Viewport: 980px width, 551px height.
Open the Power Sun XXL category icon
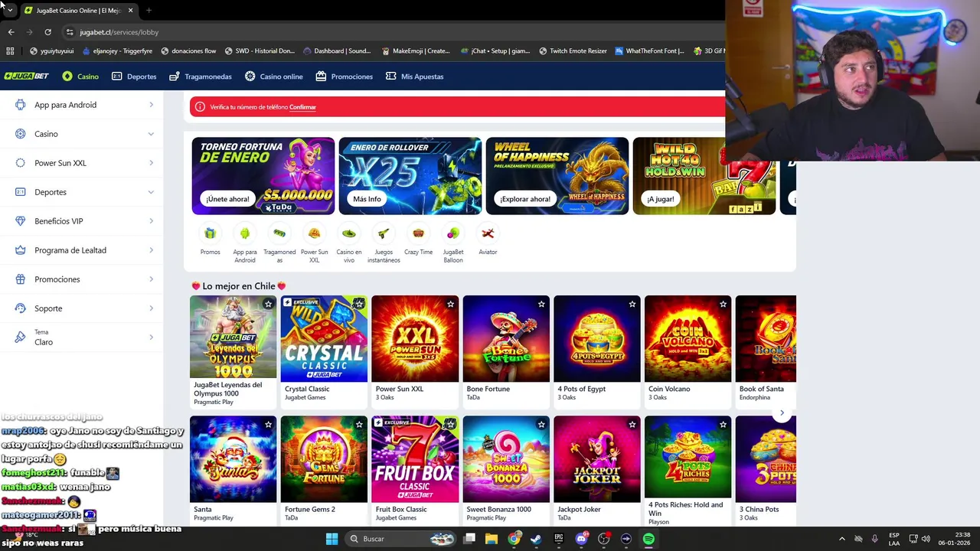point(314,233)
